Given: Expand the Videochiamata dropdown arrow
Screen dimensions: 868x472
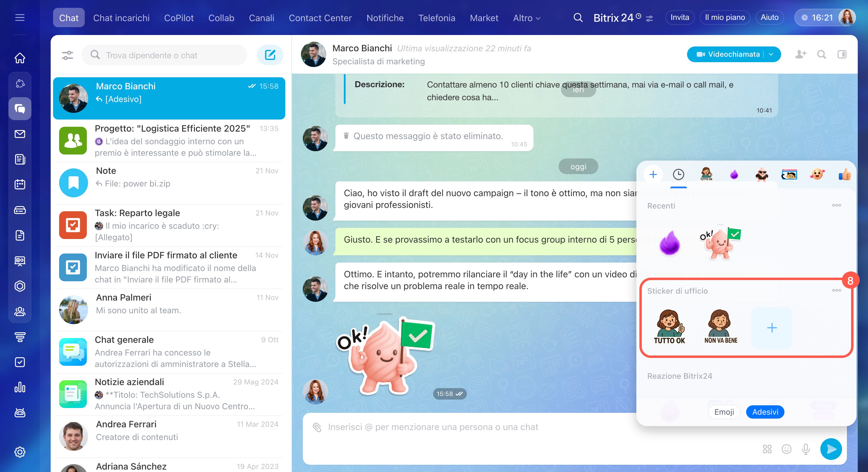Looking at the screenshot, I should pos(771,54).
